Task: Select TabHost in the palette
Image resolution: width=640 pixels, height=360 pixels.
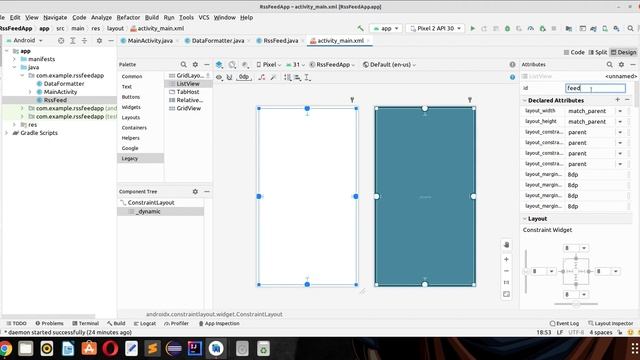Action: coord(188,92)
